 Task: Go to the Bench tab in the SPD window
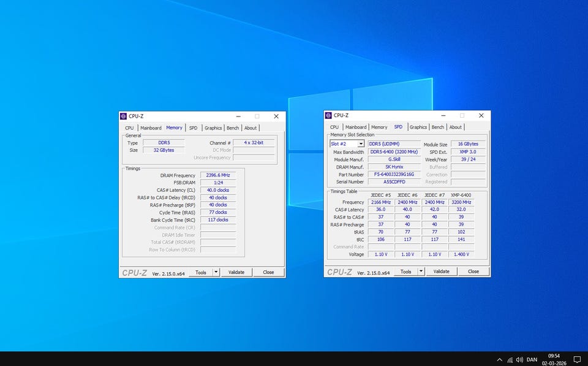437,128
